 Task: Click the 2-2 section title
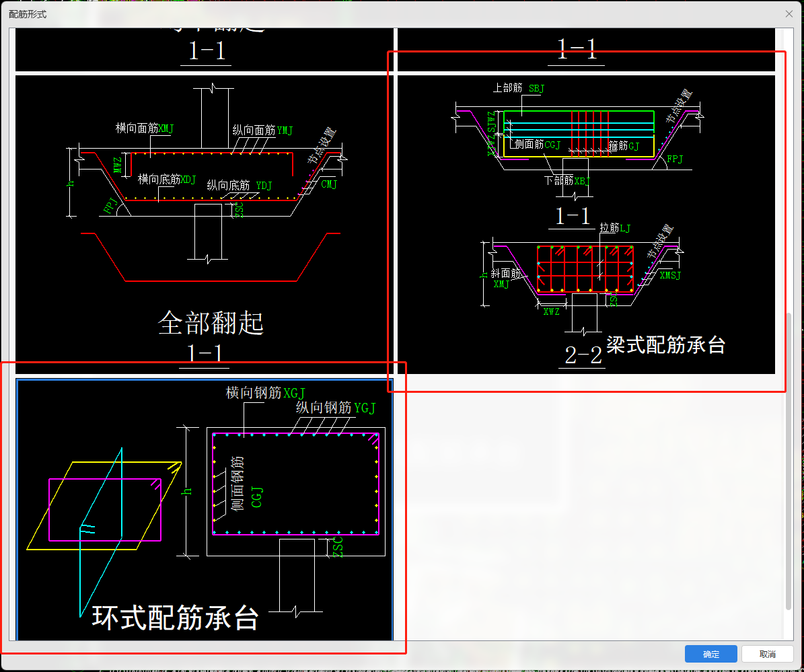583,355
